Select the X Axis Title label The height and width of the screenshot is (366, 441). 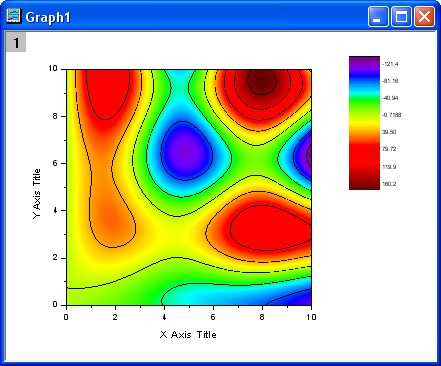pos(188,334)
